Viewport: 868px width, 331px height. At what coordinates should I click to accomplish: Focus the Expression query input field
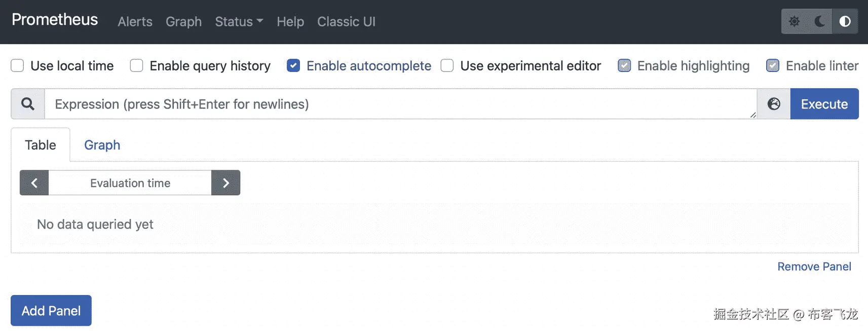tap(400, 104)
